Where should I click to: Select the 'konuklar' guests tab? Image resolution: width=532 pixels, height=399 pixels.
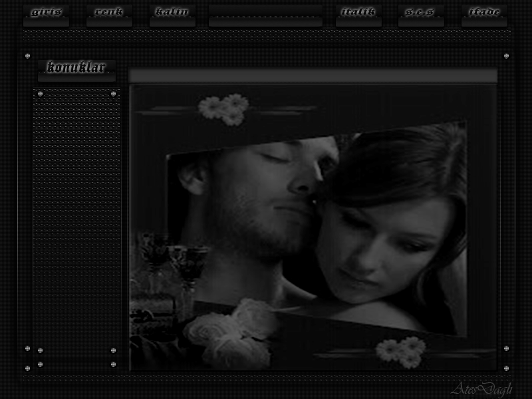pos(76,68)
